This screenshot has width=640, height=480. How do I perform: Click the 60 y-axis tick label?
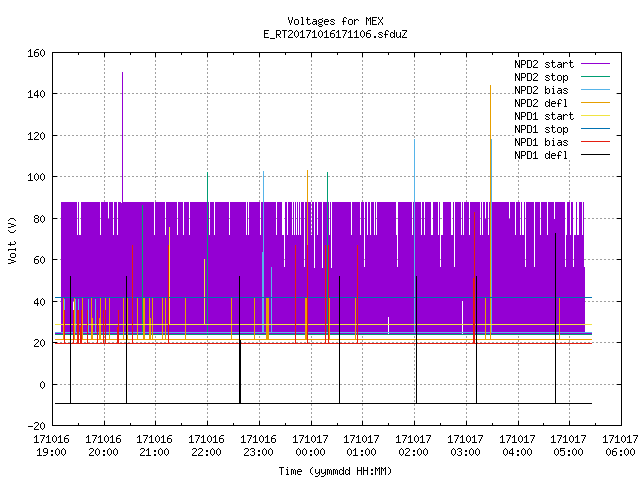point(39,260)
